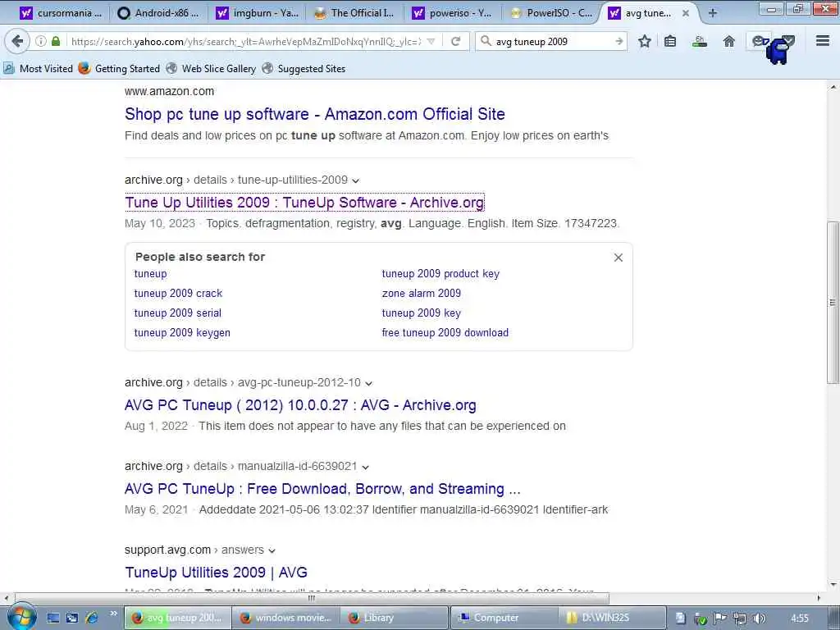Screen dimensions: 840x630
Task: Click the green padlock security icon
Action: (56, 41)
